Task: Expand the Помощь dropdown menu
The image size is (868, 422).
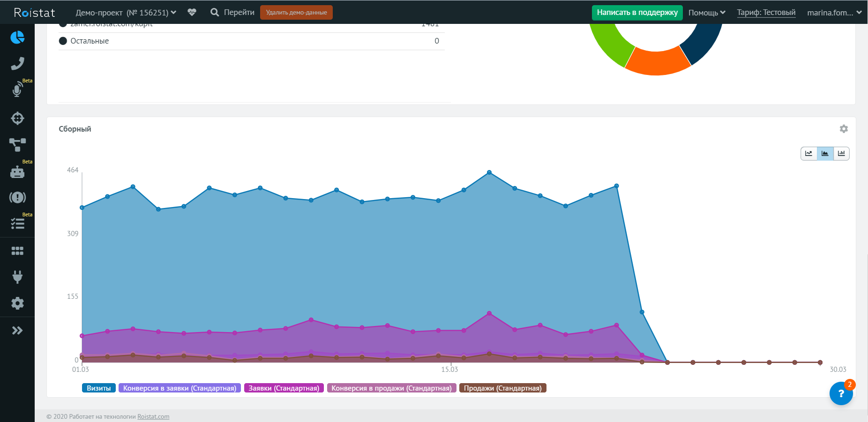Action: tap(706, 13)
